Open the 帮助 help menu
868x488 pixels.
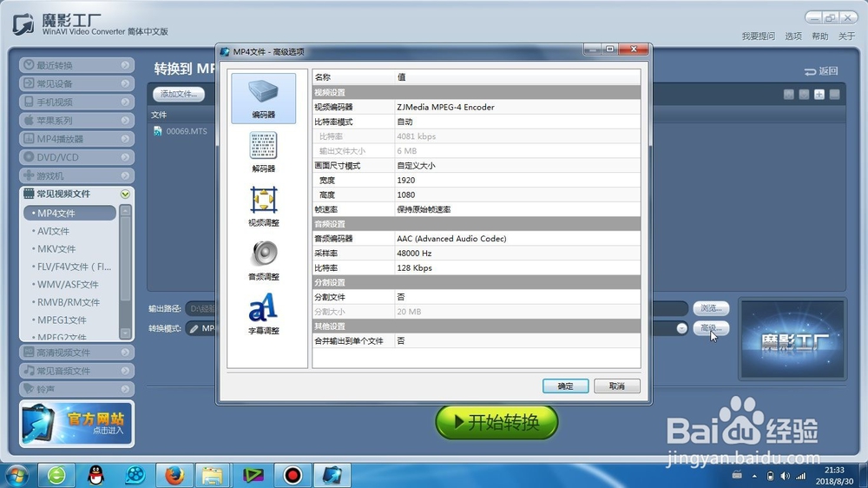[x=820, y=36]
